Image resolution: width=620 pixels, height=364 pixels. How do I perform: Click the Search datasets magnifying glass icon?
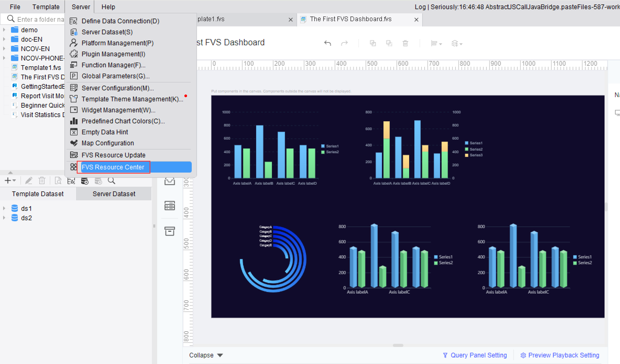pyautogui.click(x=111, y=180)
